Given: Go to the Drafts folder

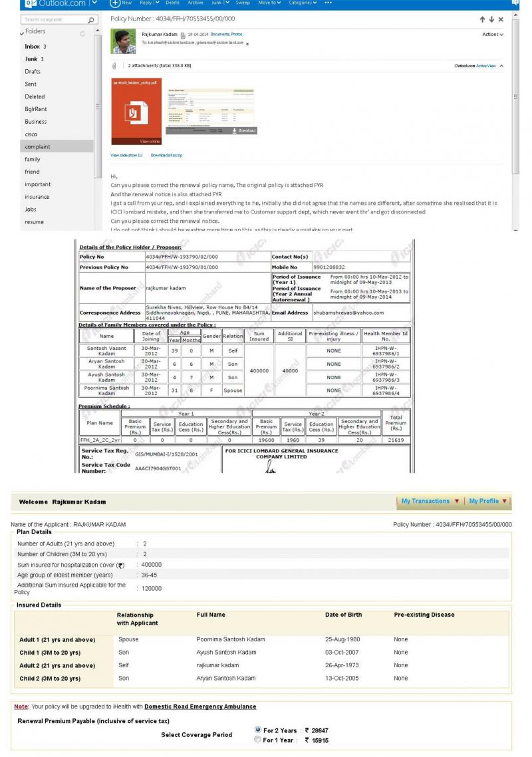Looking at the screenshot, I should pos(33,71).
